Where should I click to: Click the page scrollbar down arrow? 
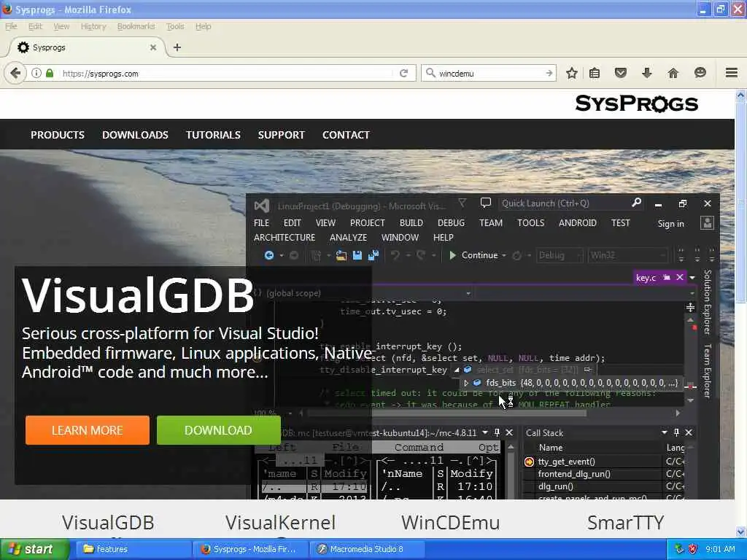tap(740, 532)
